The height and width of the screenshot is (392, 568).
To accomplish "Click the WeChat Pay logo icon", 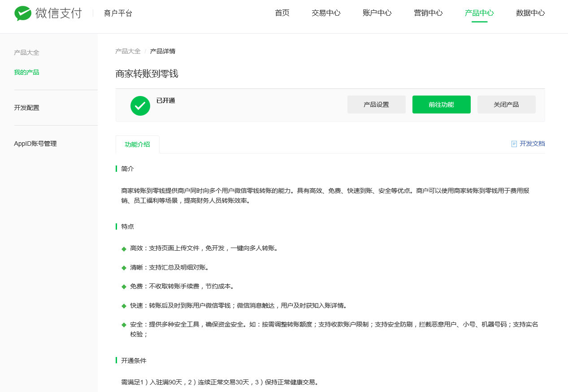I will click(x=23, y=13).
